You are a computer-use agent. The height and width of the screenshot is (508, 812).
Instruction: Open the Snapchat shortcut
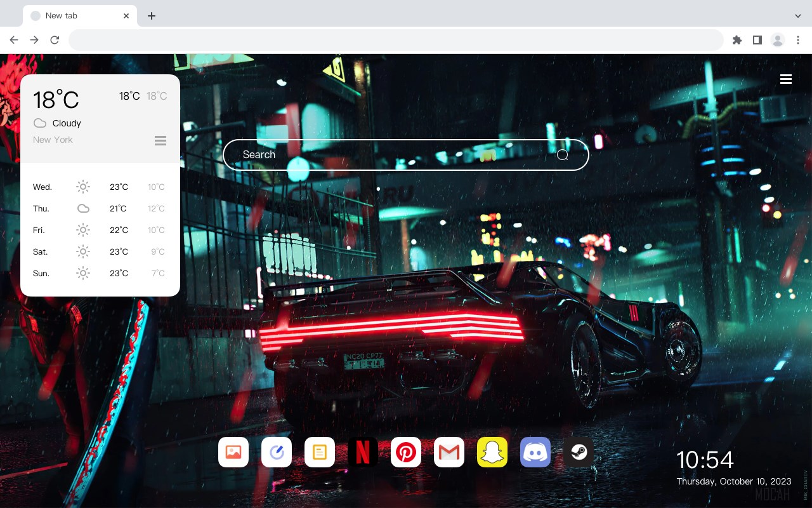coord(492,452)
